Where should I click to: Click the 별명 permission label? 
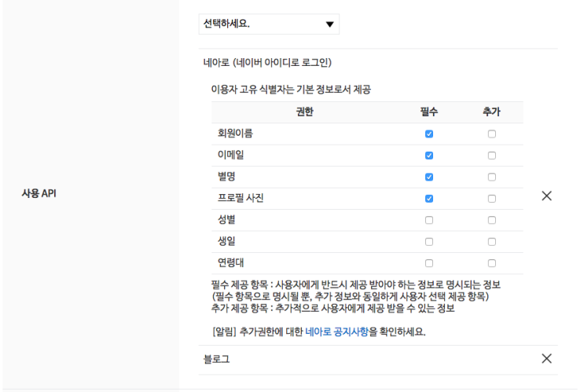click(226, 177)
